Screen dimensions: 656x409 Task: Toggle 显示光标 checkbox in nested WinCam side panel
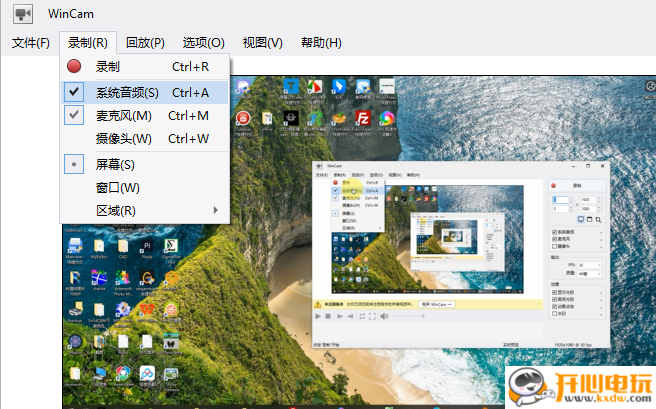(554, 292)
